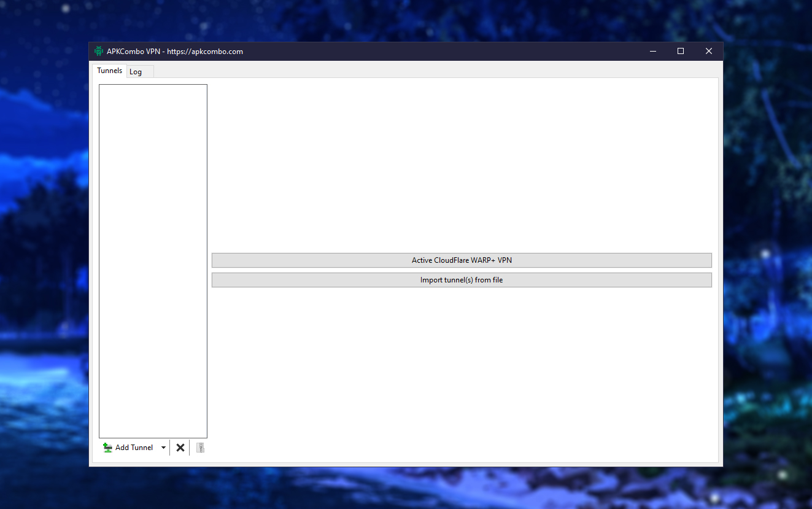Maximize the APKCombo VPN window
The height and width of the screenshot is (509, 812).
tap(681, 51)
